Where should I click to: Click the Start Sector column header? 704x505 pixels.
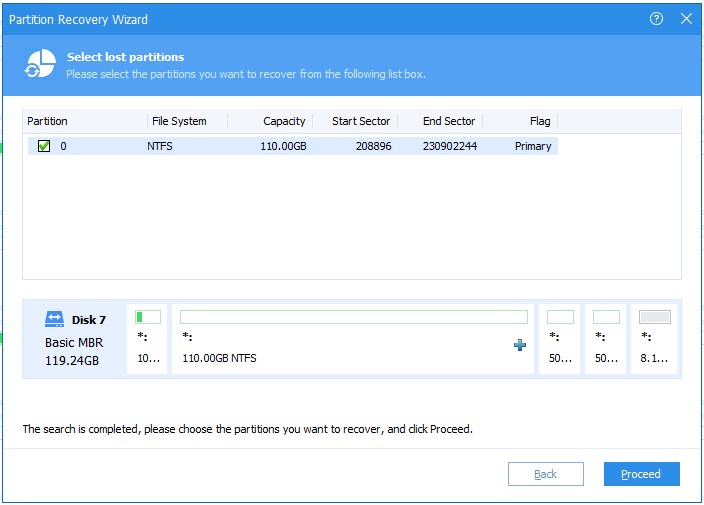(360, 121)
